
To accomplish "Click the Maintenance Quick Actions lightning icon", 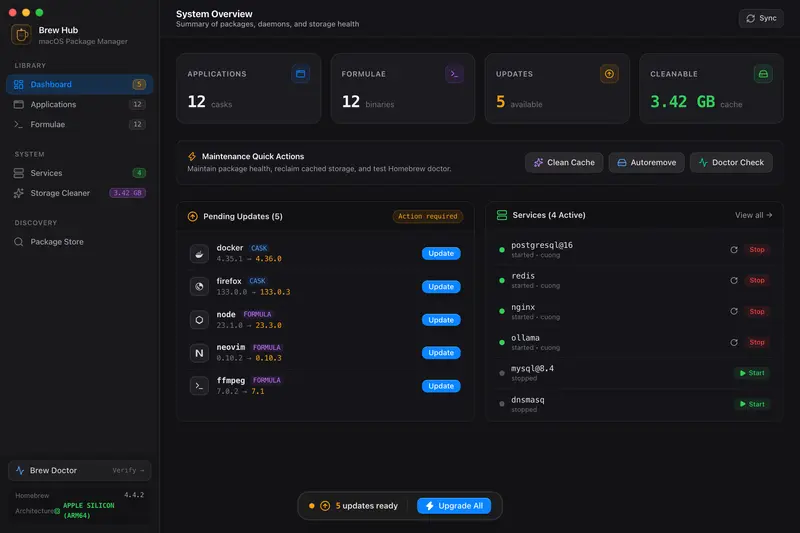I will [x=192, y=157].
